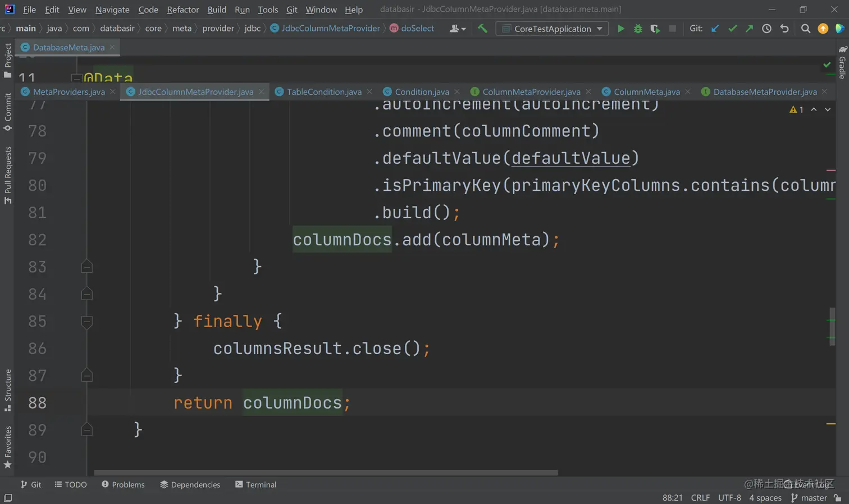This screenshot has width=849, height=504.
Task: Switch to the TableCondition.java tab
Action: tap(324, 91)
